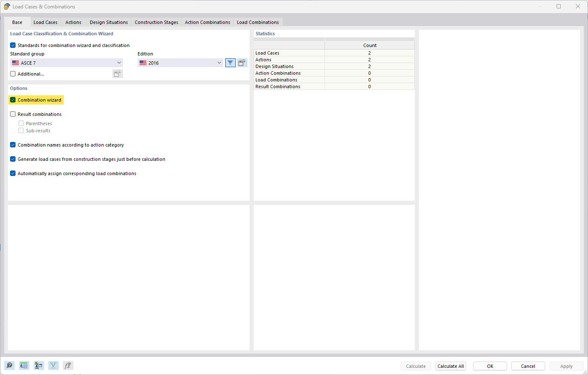
Task: Select the Count cell for Load Cases
Action: tap(369, 52)
